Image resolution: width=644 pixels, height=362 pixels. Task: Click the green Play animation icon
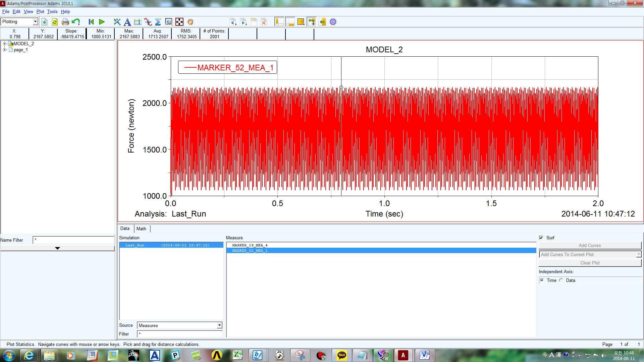102,22
